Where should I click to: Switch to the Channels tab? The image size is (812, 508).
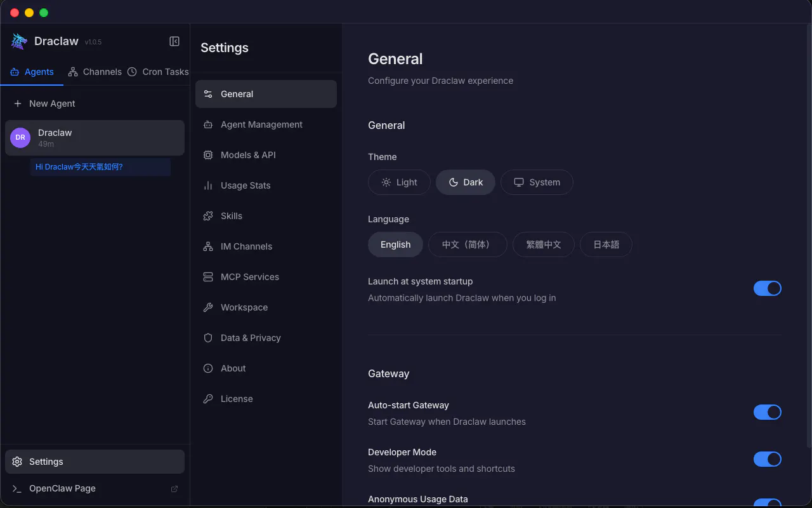click(95, 72)
